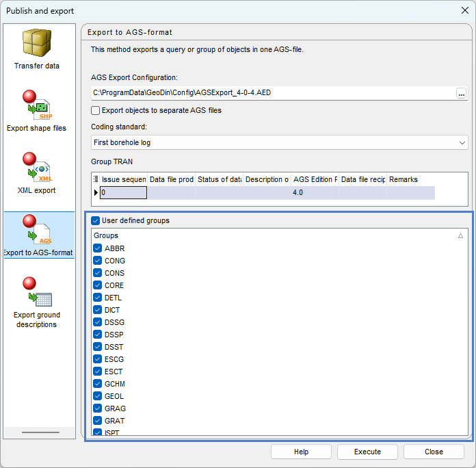Uncheck the ABBR group checkbox
476x468 pixels.
(x=97, y=248)
